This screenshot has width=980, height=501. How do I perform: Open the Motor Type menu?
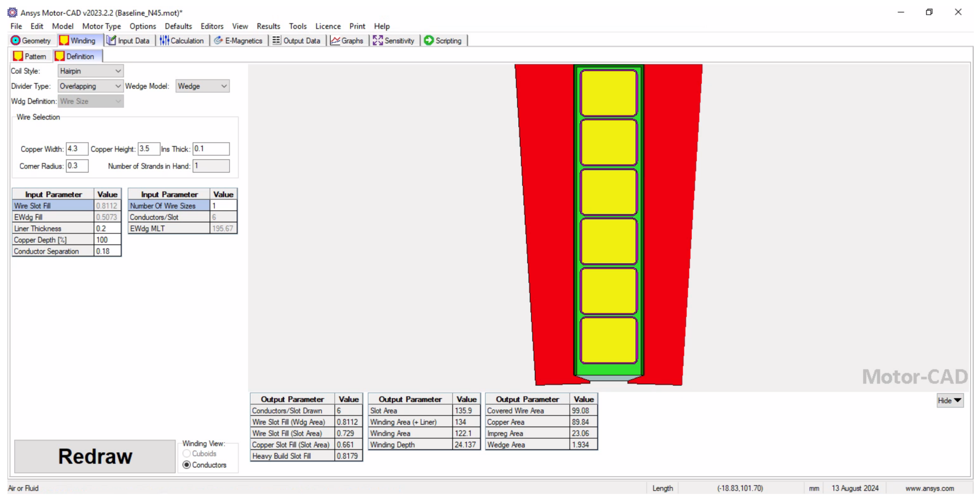point(101,26)
